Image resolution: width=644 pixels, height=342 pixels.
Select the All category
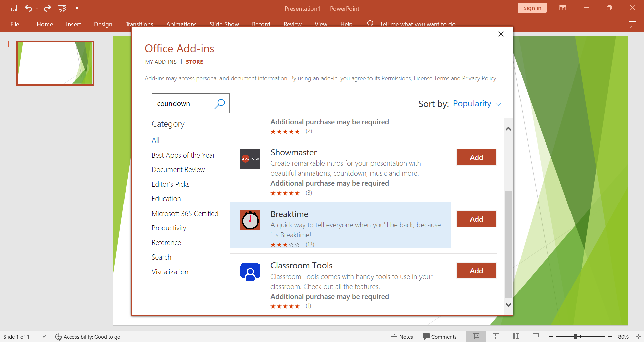pyautogui.click(x=156, y=140)
